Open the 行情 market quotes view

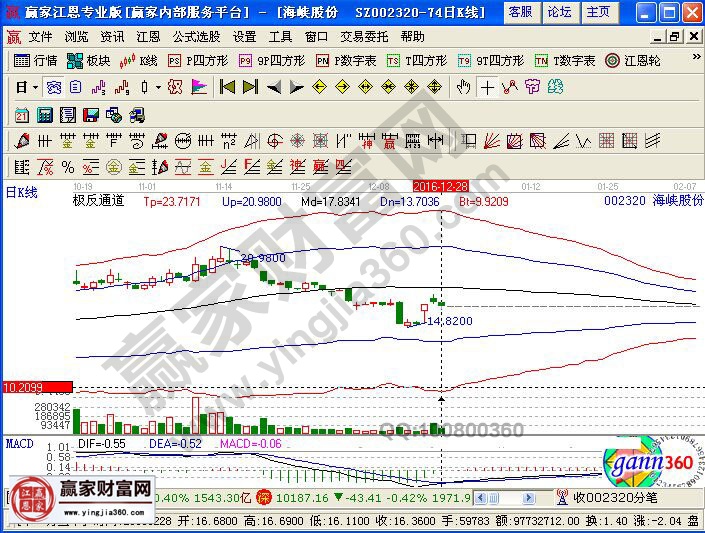(36, 60)
